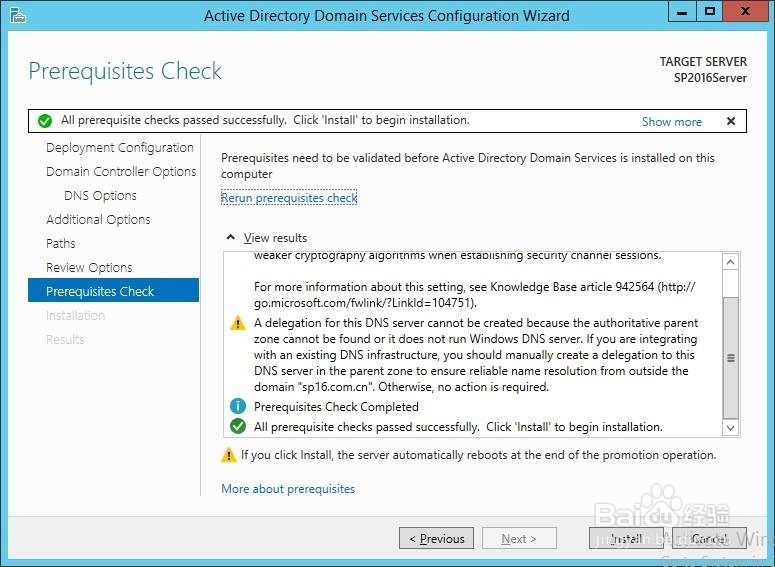The height and width of the screenshot is (567, 775).
Task: Go to Deployment Configuration step
Action: 120,147
